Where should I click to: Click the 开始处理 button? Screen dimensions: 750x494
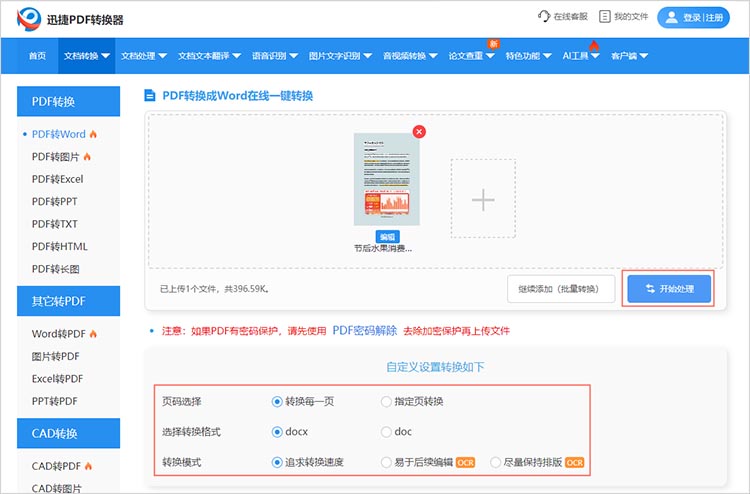pos(669,289)
